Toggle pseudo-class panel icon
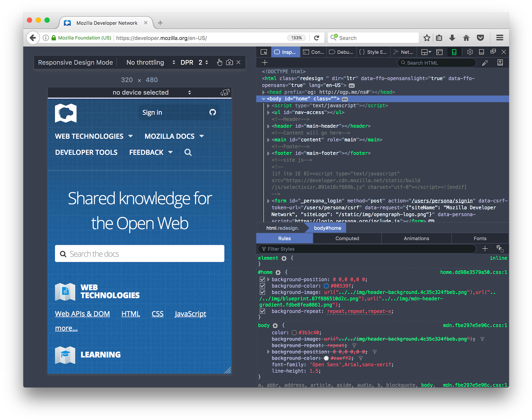The image size is (532, 420). (500, 249)
